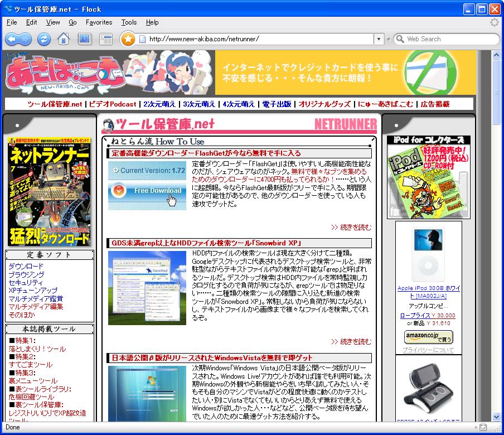Click the status bar icon at bottom right
The height and width of the screenshot is (435, 504).
[x=483, y=427]
